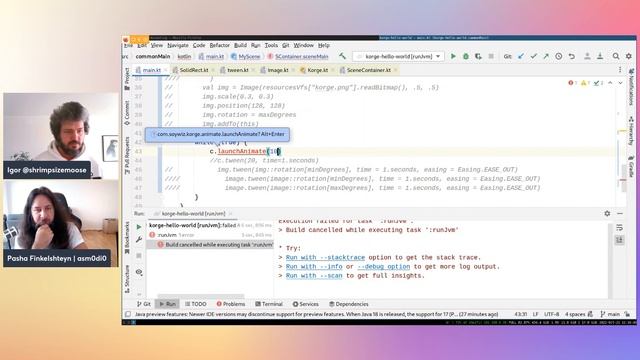Toggle eye view filter in Run panel
Viewport: 640px width, 360px height.
point(139,272)
